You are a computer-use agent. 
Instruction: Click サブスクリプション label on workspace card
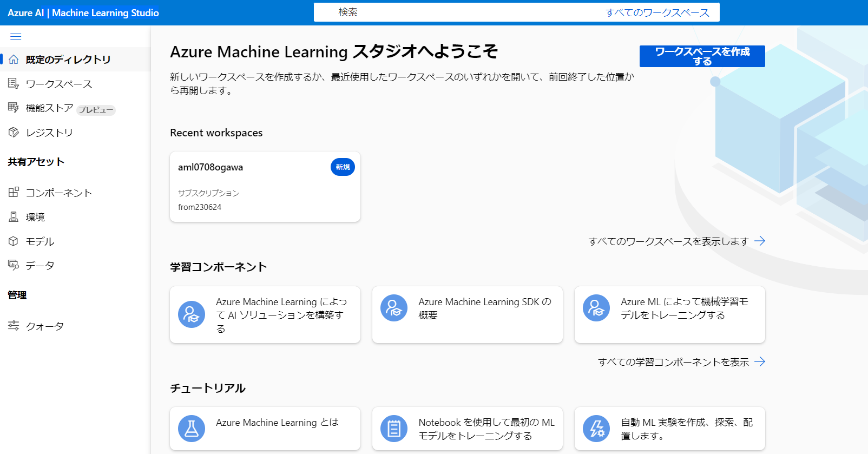tap(208, 193)
